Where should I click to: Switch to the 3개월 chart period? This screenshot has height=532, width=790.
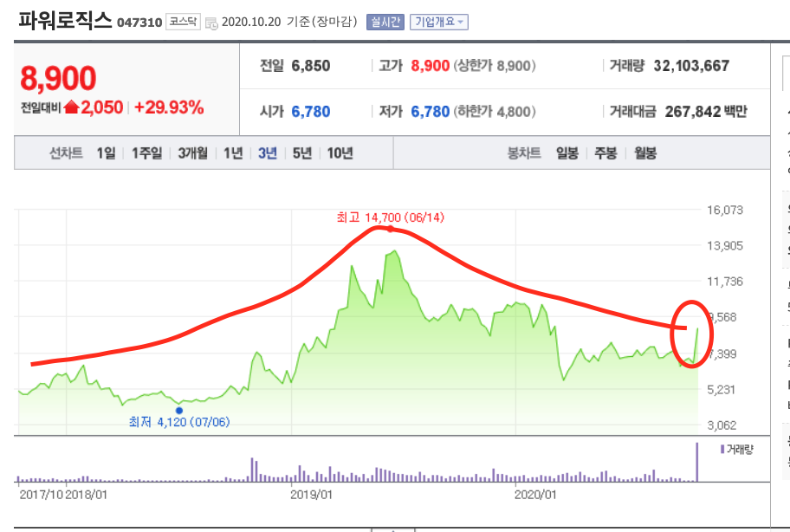coord(192,153)
